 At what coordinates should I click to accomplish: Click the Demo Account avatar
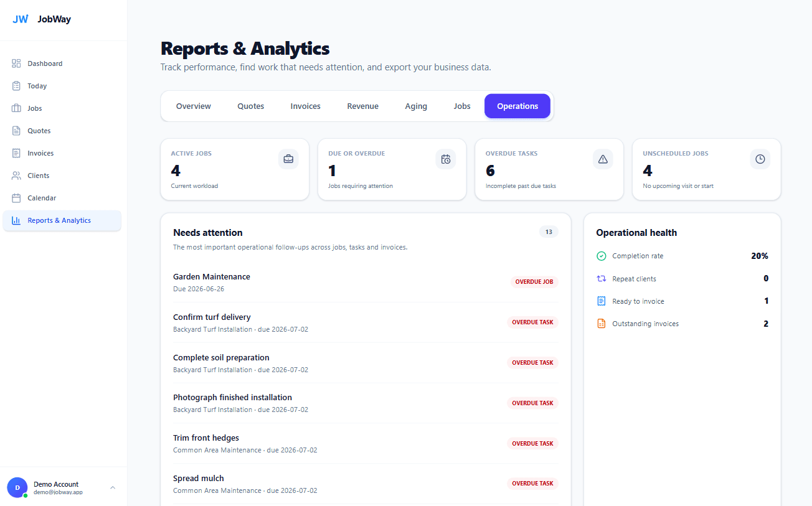click(x=17, y=487)
